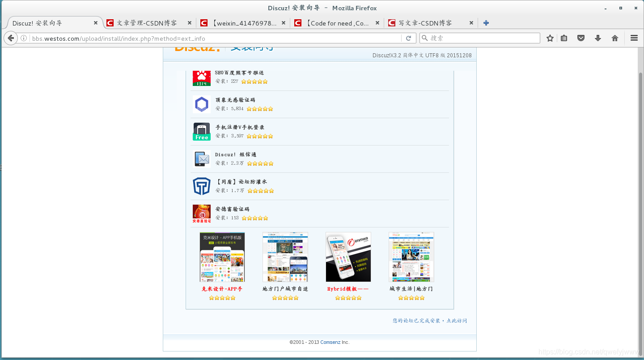This screenshot has height=360, width=644.
Task: Click the star rating under Hybrid模板
Action: pos(348,298)
